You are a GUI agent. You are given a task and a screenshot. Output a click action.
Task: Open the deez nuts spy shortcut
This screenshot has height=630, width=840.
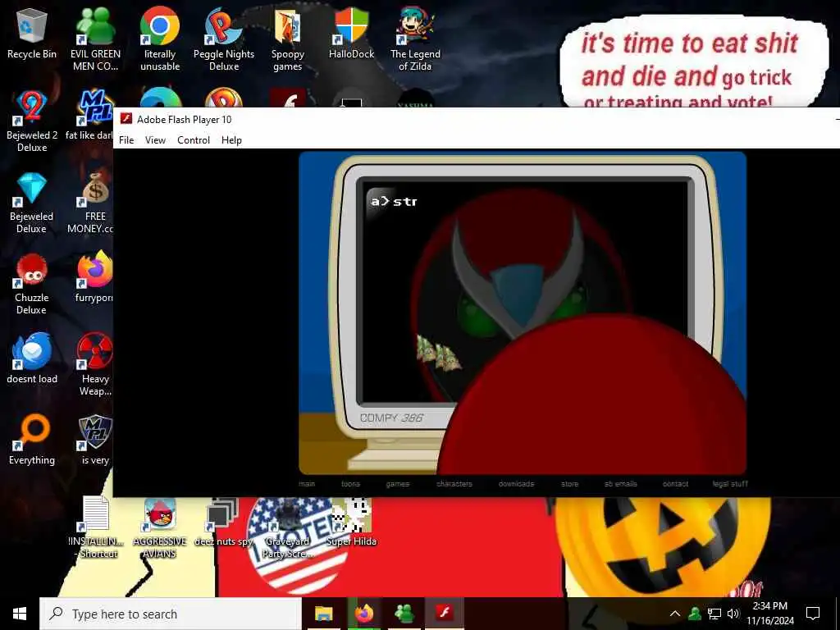(x=223, y=522)
